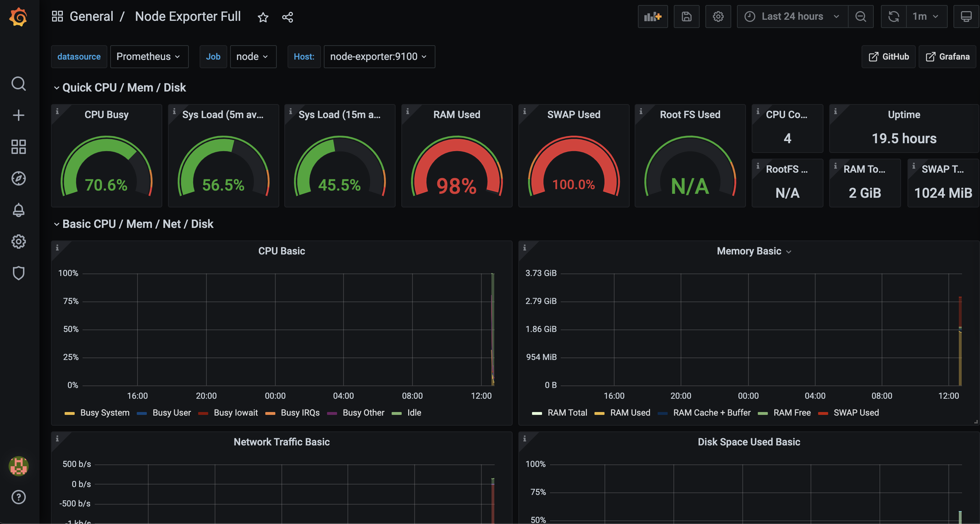This screenshot has height=524, width=980.
Task: Open Server Admin shield icon in sidebar
Action: (18, 273)
